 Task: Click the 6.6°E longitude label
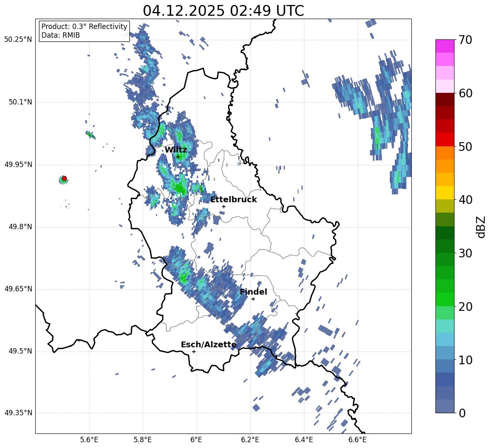pyautogui.click(x=357, y=440)
